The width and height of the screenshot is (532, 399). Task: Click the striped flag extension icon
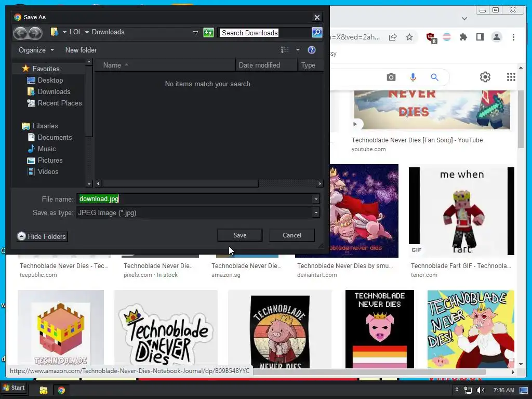(447, 37)
